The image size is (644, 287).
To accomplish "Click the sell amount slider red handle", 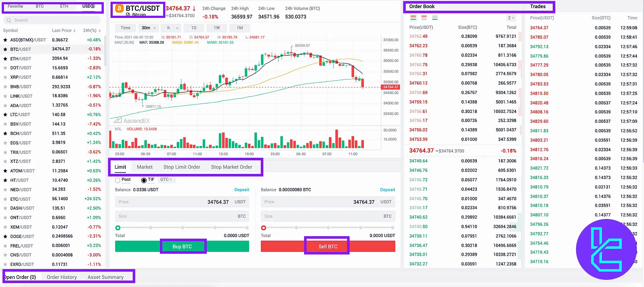I will coord(264,228).
